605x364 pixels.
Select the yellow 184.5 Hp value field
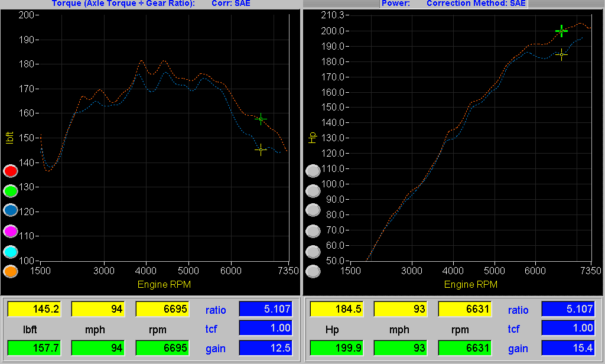(x=337, y=309)
